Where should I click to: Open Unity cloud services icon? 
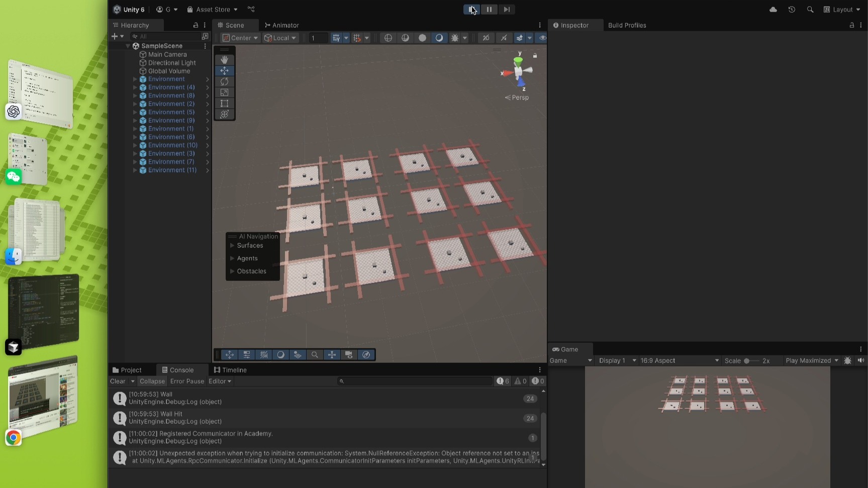(x=773, y=10)
